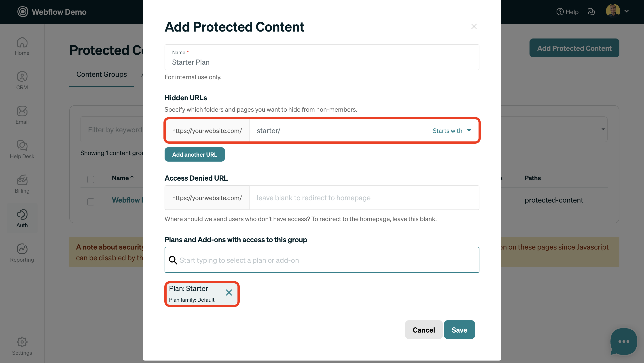Save the protected content settings
The height and width of the screenshot is (363, 644).
pos(459,330)
